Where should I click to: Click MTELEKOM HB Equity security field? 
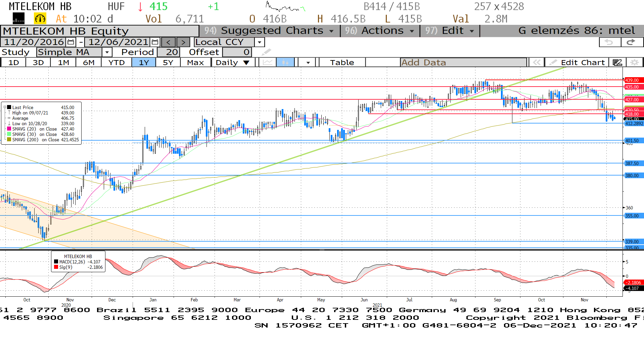pos(100,31)
